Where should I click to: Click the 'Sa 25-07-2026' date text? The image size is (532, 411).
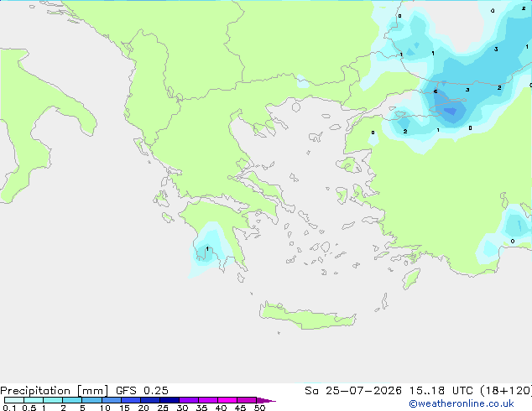pyautogui.click(x=353, y=391)
